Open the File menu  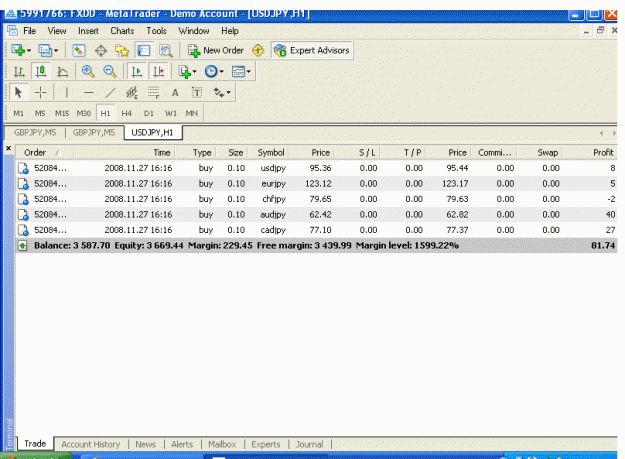29,31
